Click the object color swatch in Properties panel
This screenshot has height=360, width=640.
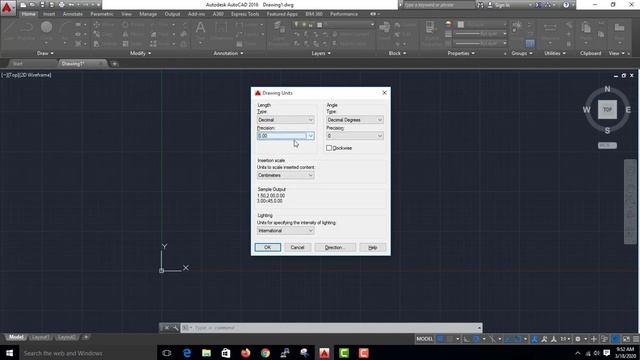click(x=461, y=24)
